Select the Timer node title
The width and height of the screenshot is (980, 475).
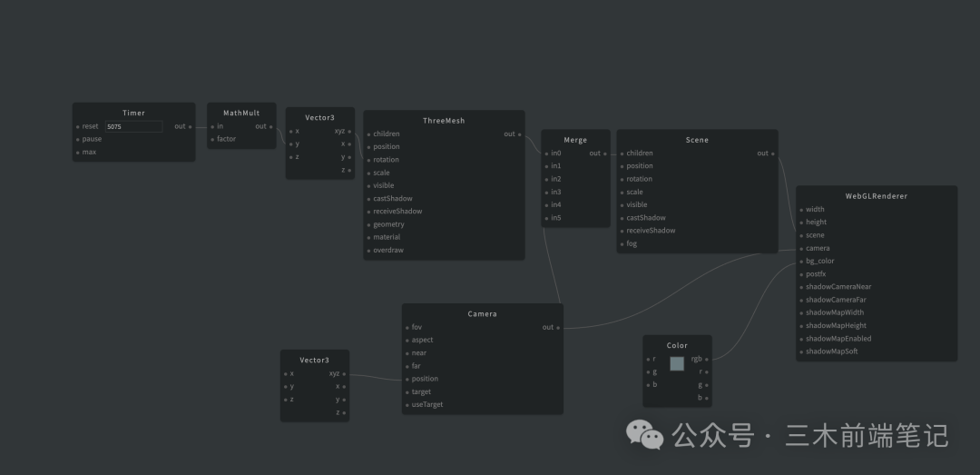(133, 114)
